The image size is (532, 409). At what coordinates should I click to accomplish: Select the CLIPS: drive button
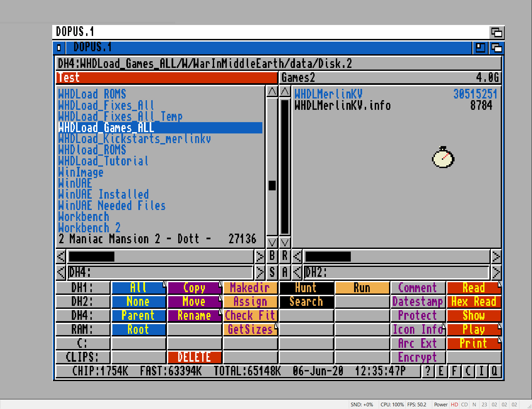tap(83, 357)
